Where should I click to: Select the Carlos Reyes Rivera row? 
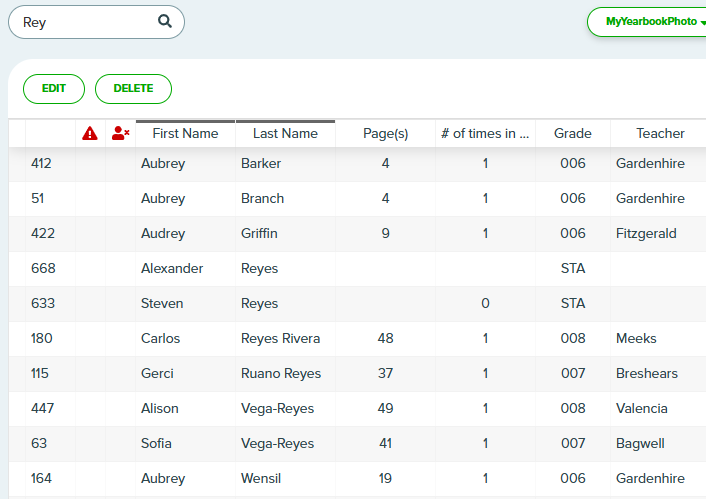tap(358, 338)
